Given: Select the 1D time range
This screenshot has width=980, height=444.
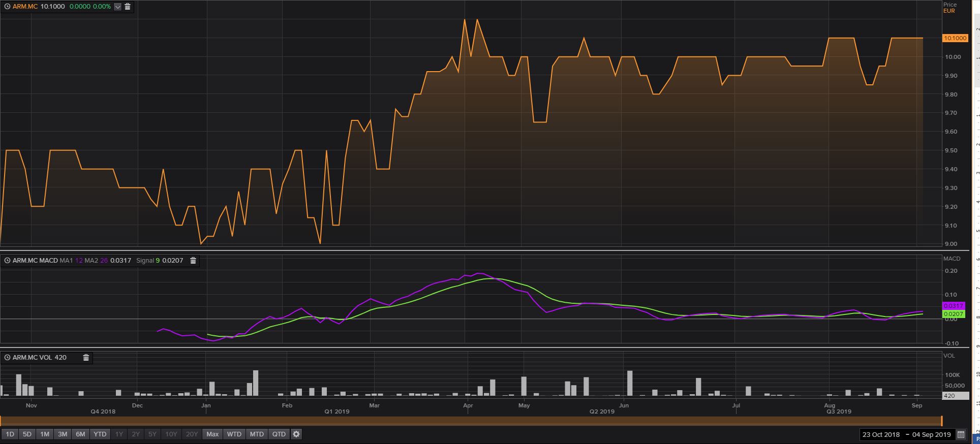Looking at the screenshot, I should tap(10, 434).
